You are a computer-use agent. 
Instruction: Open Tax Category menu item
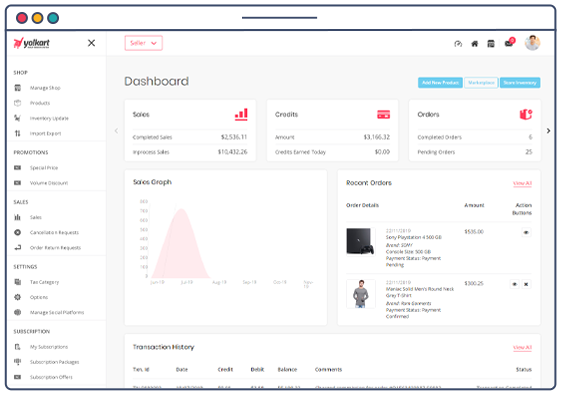(44, 282)
